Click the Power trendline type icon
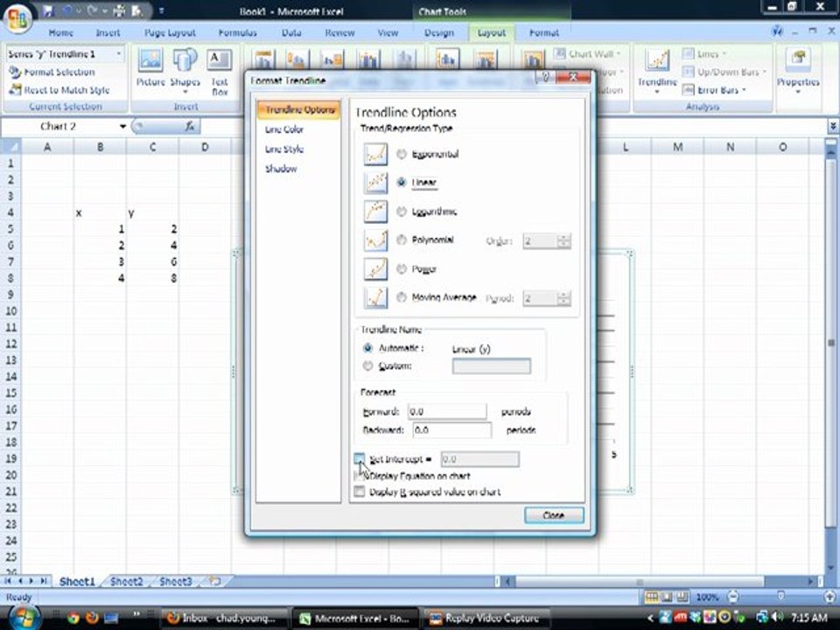 point(375,269)
